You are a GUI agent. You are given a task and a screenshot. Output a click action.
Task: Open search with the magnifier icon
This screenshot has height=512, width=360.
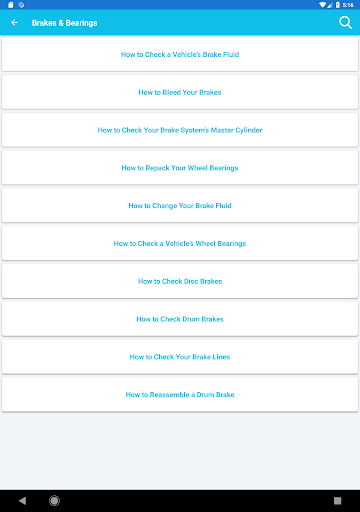345,23
